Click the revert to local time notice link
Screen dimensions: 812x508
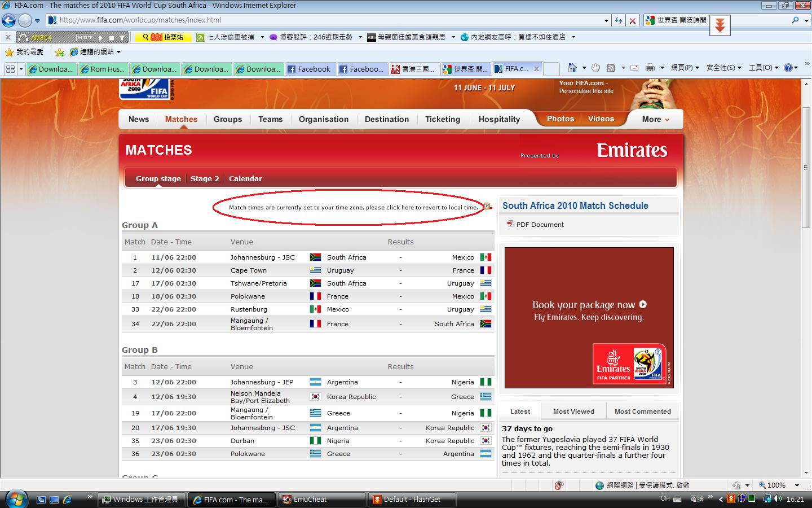point(353,207)
